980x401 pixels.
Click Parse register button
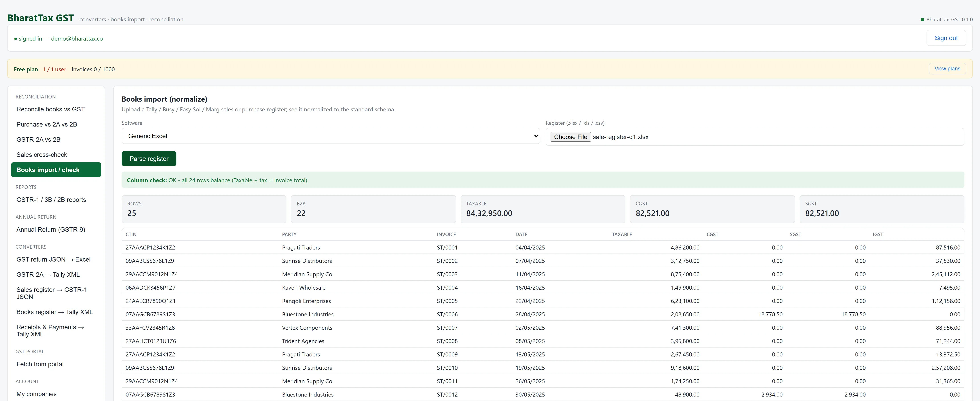coord(149,159)
